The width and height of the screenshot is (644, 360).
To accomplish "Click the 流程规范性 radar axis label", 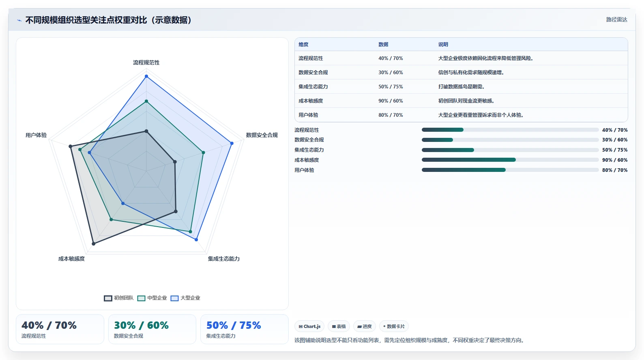I will coord(146,62).
